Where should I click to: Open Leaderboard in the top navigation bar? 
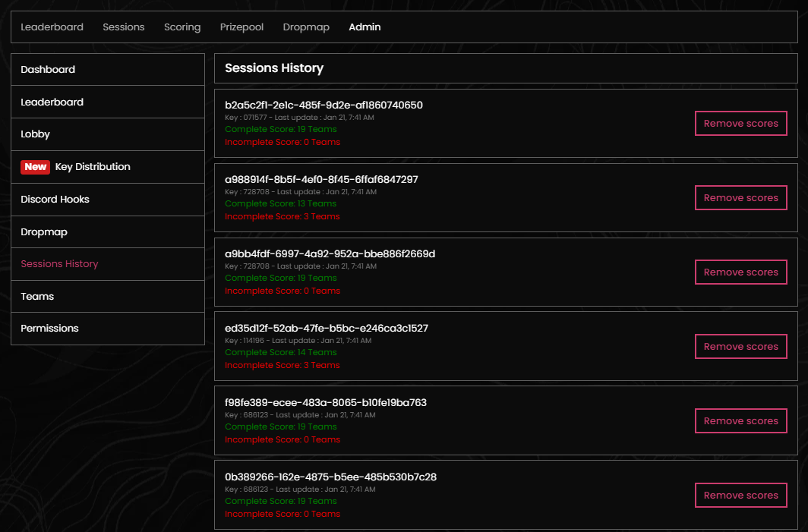coord(52,27)
